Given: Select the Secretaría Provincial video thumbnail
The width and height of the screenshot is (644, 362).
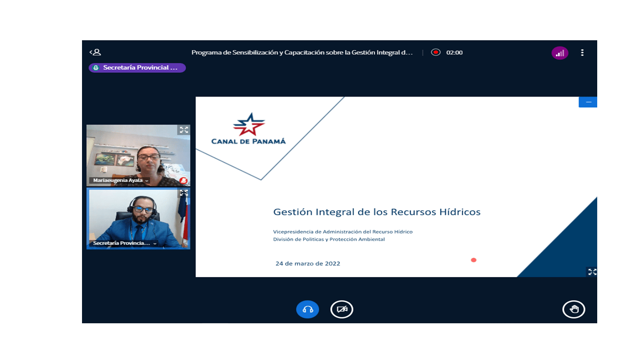Looking at the screenshot, I should point(138,219).
